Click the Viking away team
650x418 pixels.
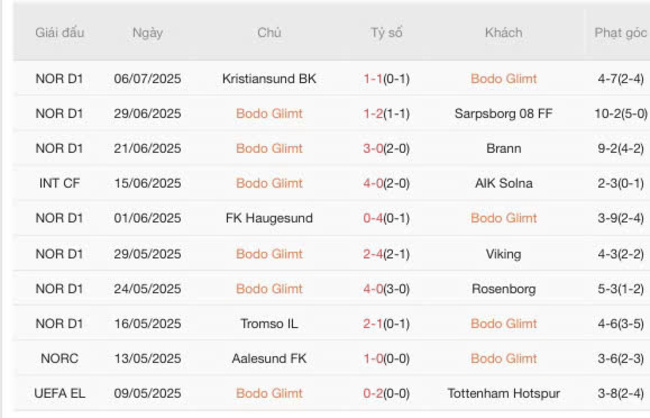pyautogui.click(x=503, y=254)
